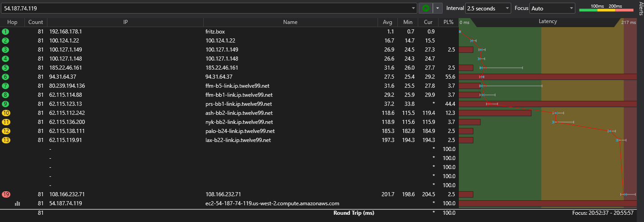Select the ffm-bb1-link.ip.twelve99.net name
This screenshot has height=222, width=644.
point(239,95)
